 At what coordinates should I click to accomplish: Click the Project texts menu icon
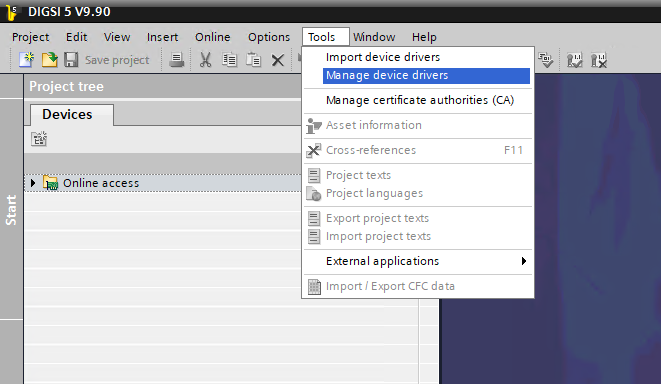[314, 175]
